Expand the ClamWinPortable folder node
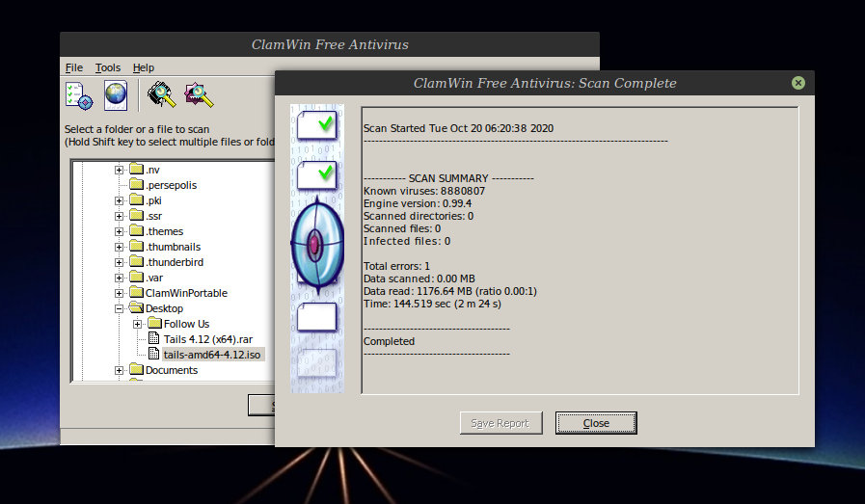Viewport: 865px width, 504px height. click(x=119, y=293)
